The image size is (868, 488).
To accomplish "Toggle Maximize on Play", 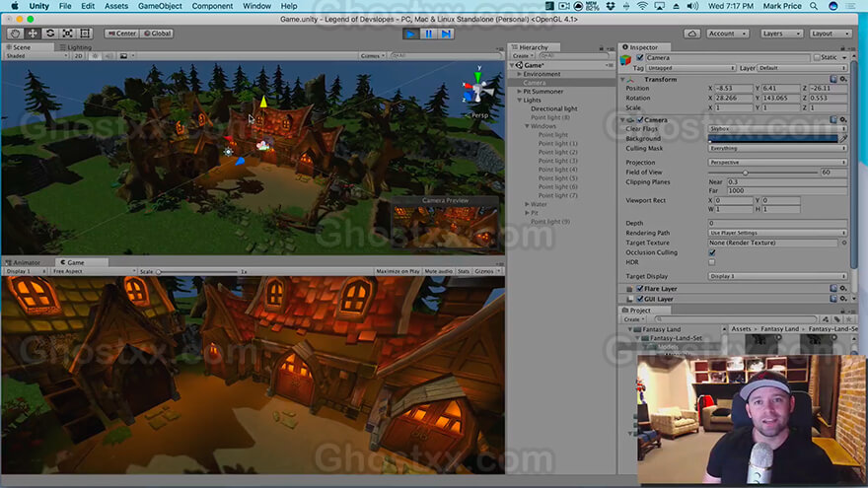I will pyautogui.click(x=398, y=272).
